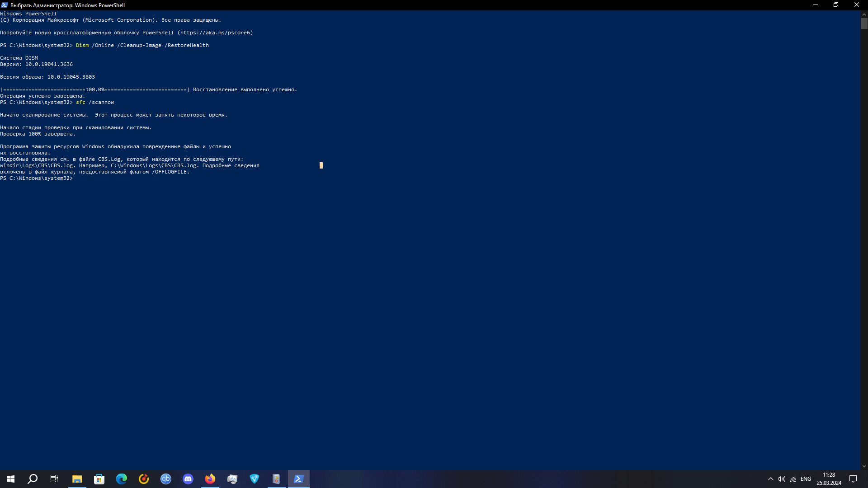Click the Show desktop strip
The width and height of the screenshot is (868, 488).
pos(866,479)
